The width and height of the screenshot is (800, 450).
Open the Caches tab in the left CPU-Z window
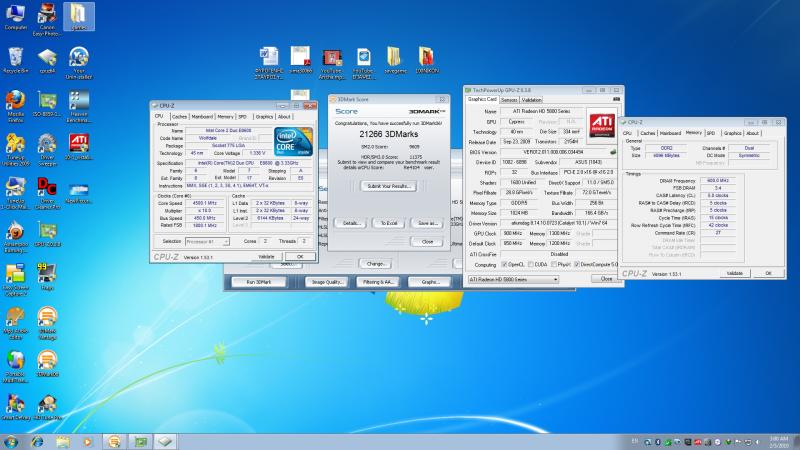(x=179, y=117)
